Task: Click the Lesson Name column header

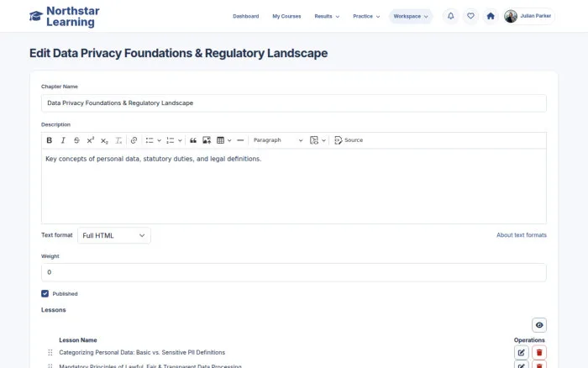Action: 78,340
